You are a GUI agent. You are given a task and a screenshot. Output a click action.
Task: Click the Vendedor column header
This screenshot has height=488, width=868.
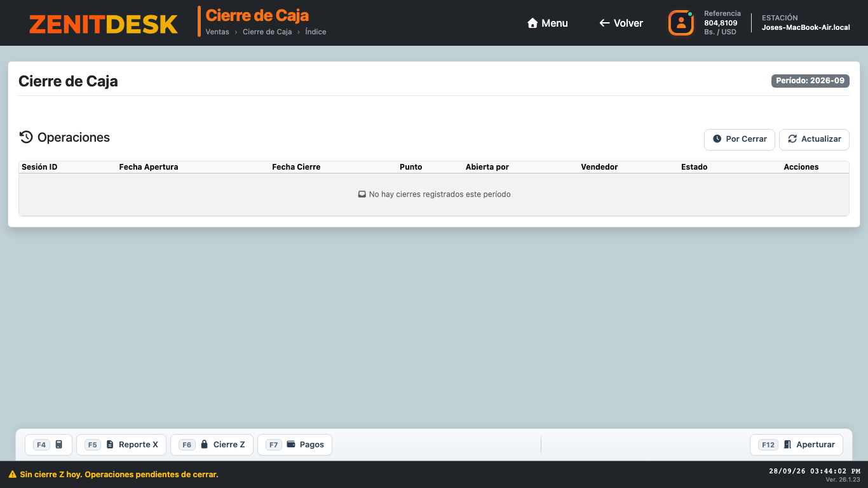[599, 167]
